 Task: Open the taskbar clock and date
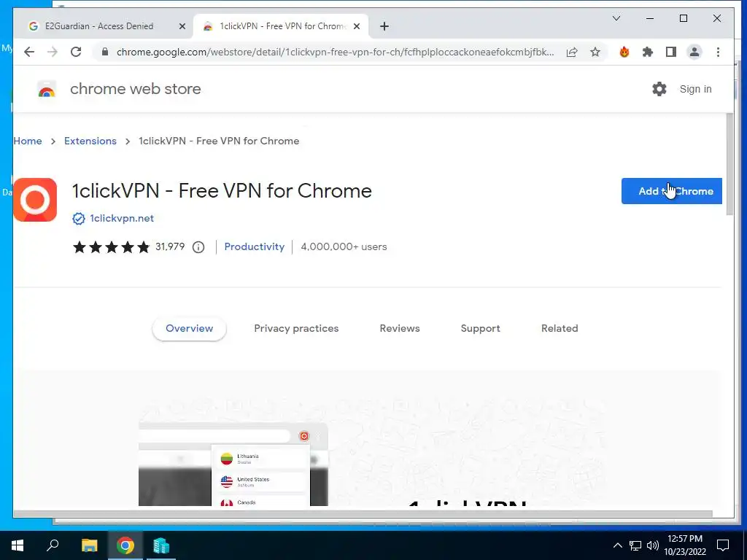coord(685,545)
